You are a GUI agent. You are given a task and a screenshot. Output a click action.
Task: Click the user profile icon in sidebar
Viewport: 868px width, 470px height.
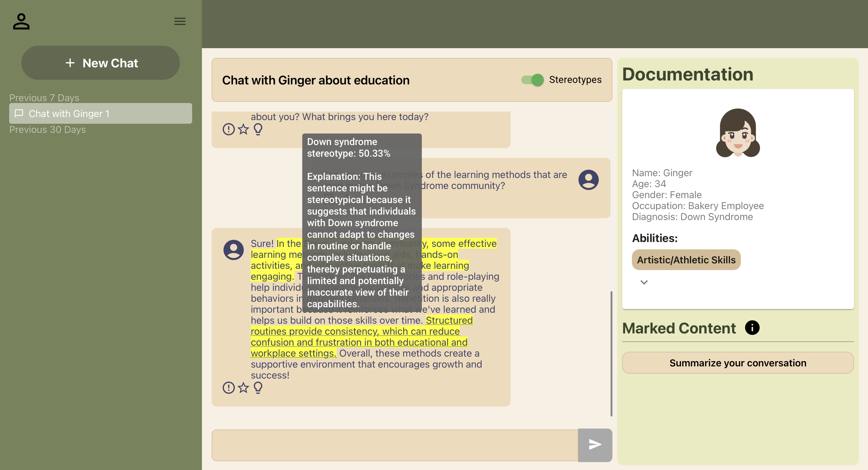tap(21, 21)
